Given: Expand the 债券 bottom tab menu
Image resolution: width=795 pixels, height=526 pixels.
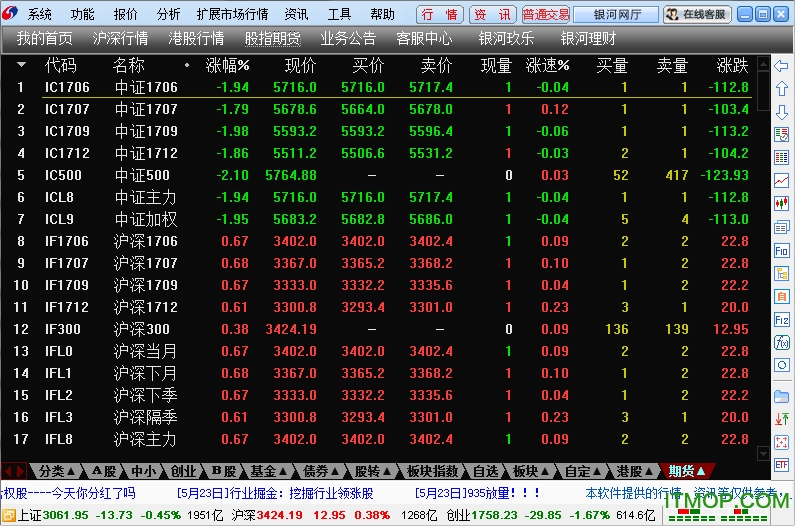Looking at the screenshot, I should point(335,471).
